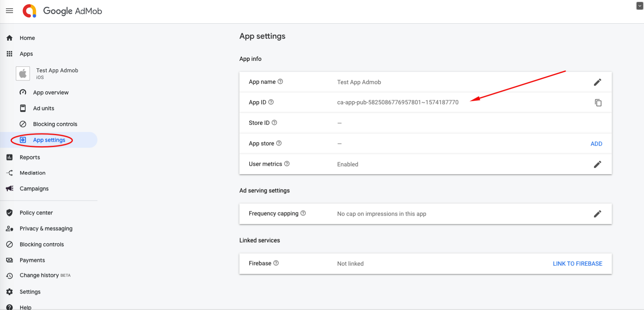
Task: Click the App ID value ca-app-pub-5825086776957801~1574187770
Action: [398, 102]
